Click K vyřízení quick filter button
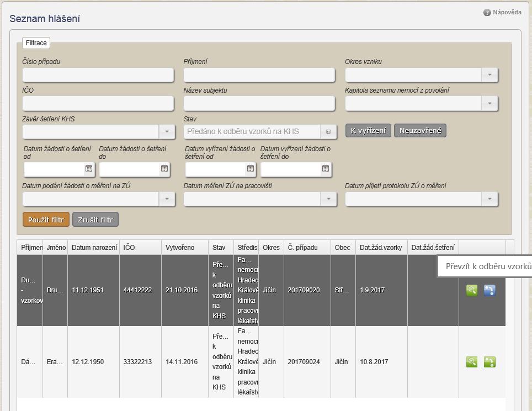This screenshot has height=411, width=532. pos(368,131)
